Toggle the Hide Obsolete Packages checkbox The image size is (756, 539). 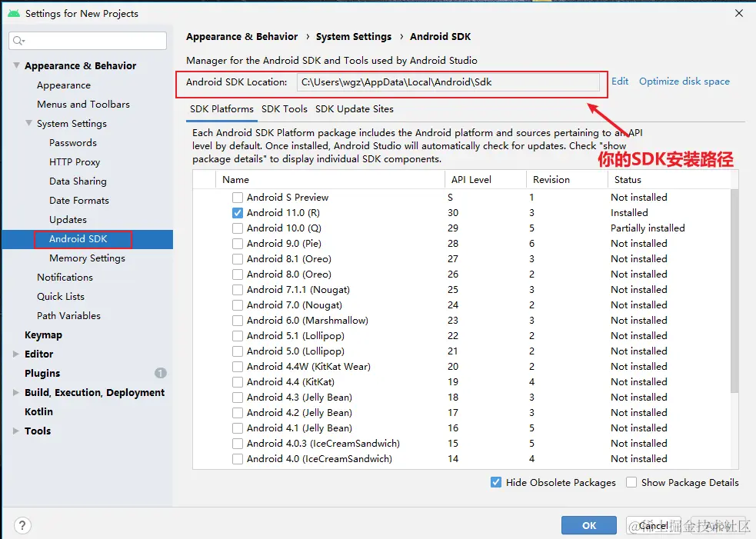[495, 482]
